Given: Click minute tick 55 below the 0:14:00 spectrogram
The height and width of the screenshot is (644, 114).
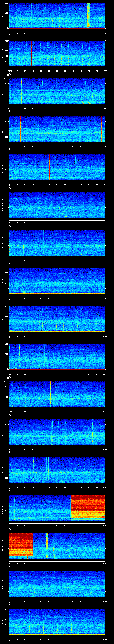Looking at the screenshot, I should (x=97, y=525).
